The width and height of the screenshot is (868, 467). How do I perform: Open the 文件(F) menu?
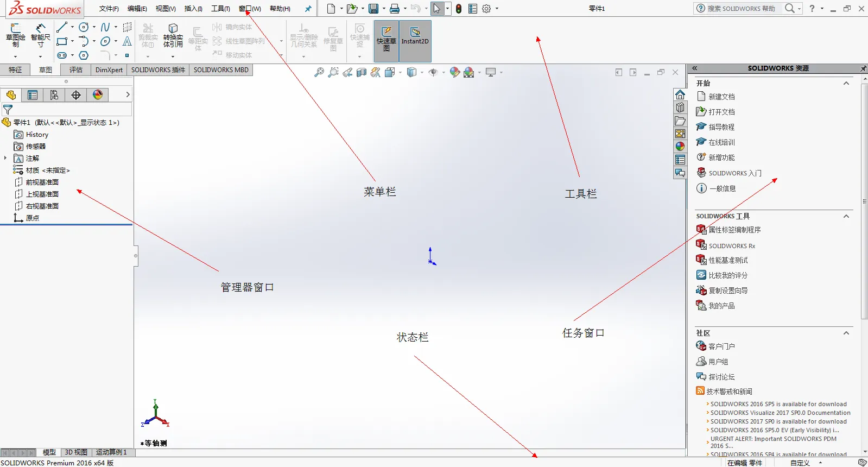click(x=109, y=9)
